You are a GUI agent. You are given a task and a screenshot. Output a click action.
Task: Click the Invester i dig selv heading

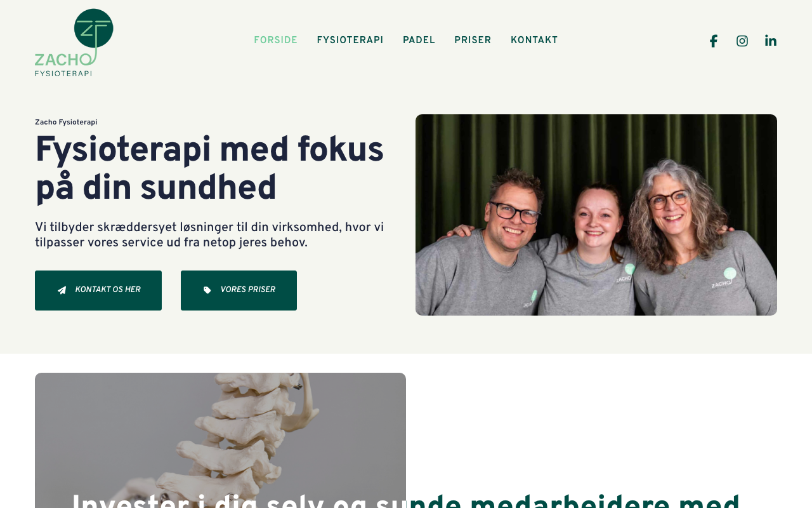pos(406,500)
